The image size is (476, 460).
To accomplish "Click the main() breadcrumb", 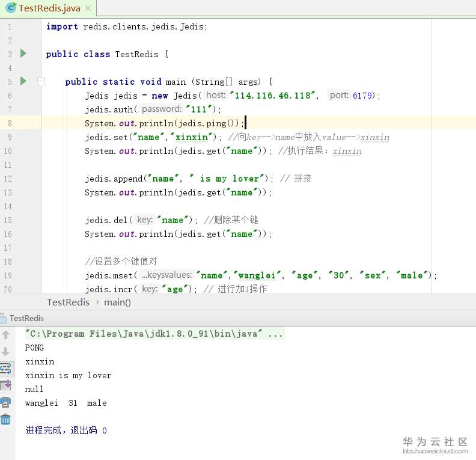I will point(117,302).
